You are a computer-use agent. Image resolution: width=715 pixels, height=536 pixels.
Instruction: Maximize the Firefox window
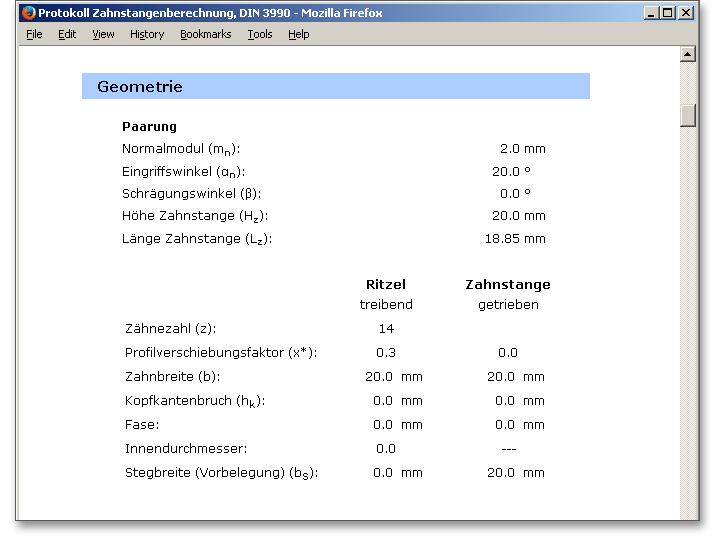(668, 13)
